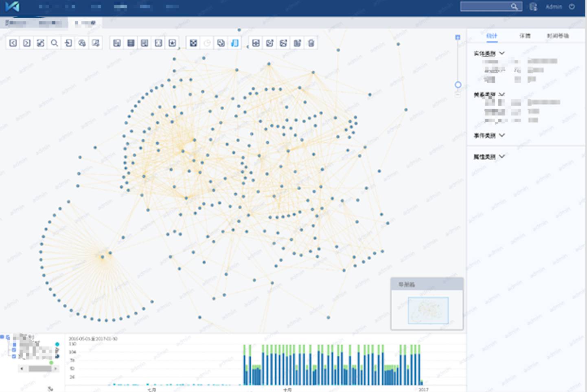
Task: Click legend scrollbar right arrow
Action: pos(55,369)
